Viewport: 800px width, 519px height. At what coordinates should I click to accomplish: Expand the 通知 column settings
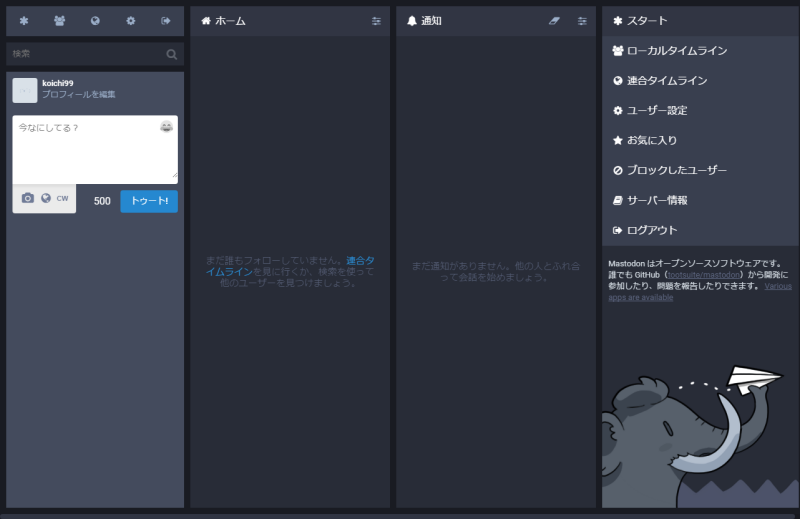tap(582, 21)
